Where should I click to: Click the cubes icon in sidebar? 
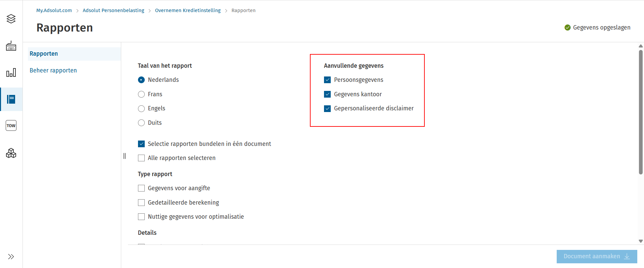pos(11,153)
